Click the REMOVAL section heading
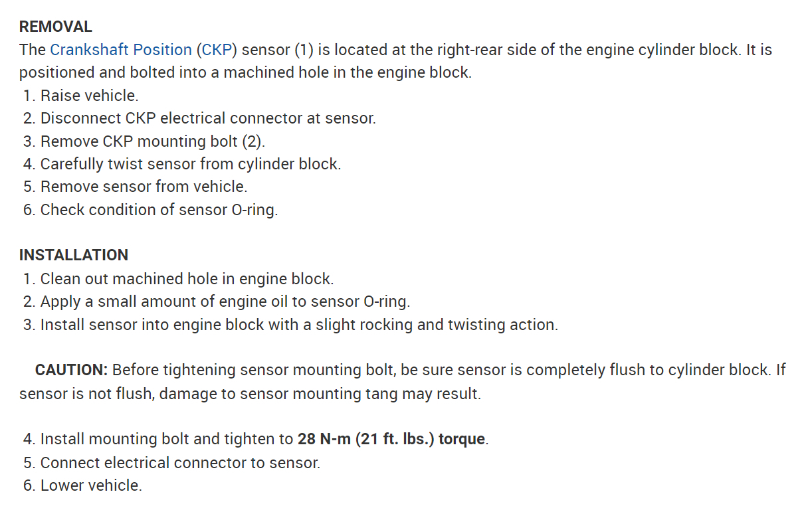Image resolution: width=812 pixels, height=512 pixels. pos(55,27)
